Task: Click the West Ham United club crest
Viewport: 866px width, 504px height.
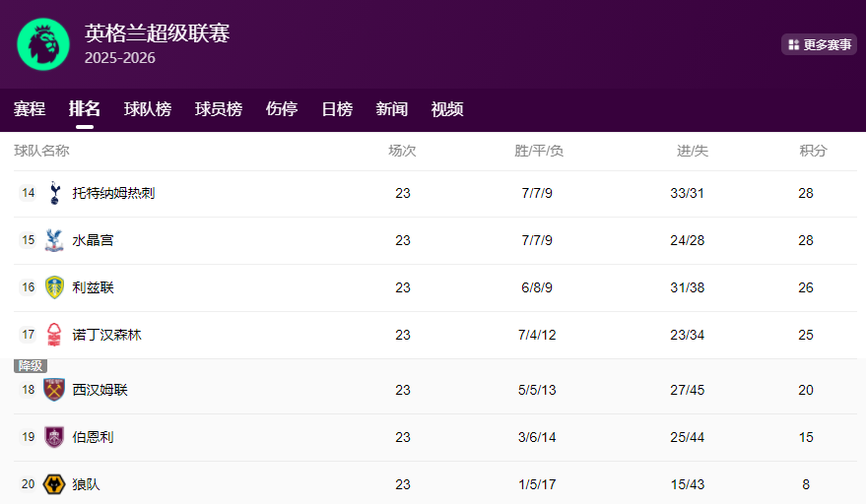Action: point(54,390)
